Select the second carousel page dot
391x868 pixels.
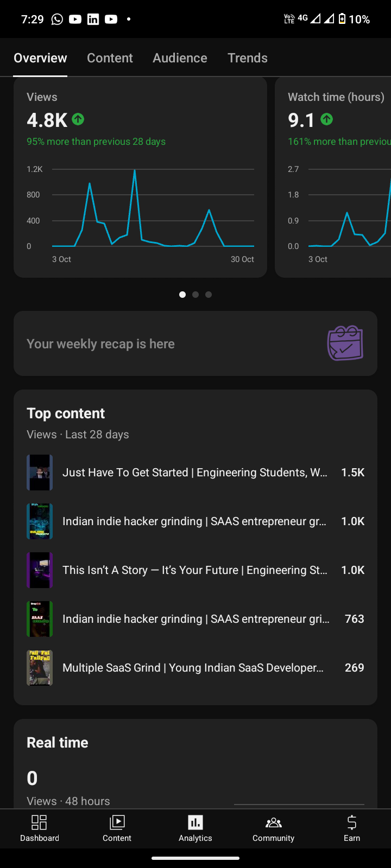pyautogui.click(x=195, y=295)
